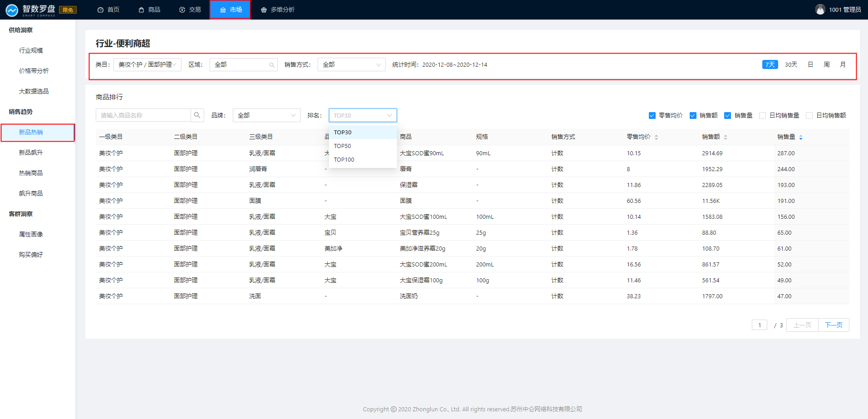
Task: Click the 智数罗盘 compass logo icon
Action: click(12, 10)
